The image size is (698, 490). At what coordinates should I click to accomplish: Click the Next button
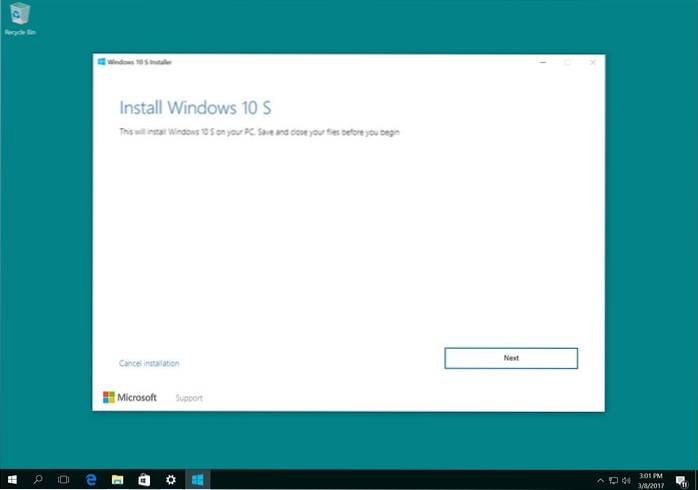(511, 358)
